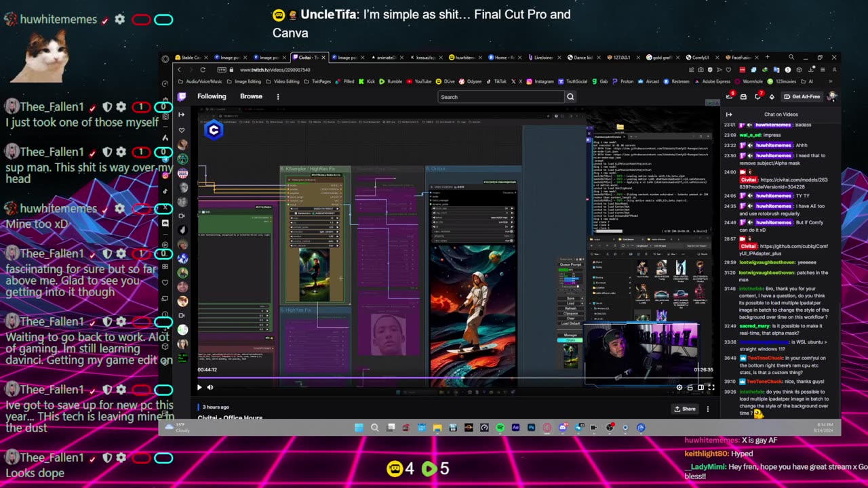Open Discord from the taskbar
Image resolution: width=868 pixels, height=488 pixels.
pos(562,428)
